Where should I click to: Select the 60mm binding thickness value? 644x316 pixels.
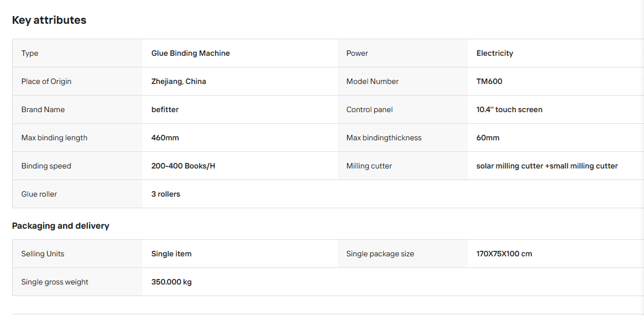pyautogui.click(x=488, y=138)
